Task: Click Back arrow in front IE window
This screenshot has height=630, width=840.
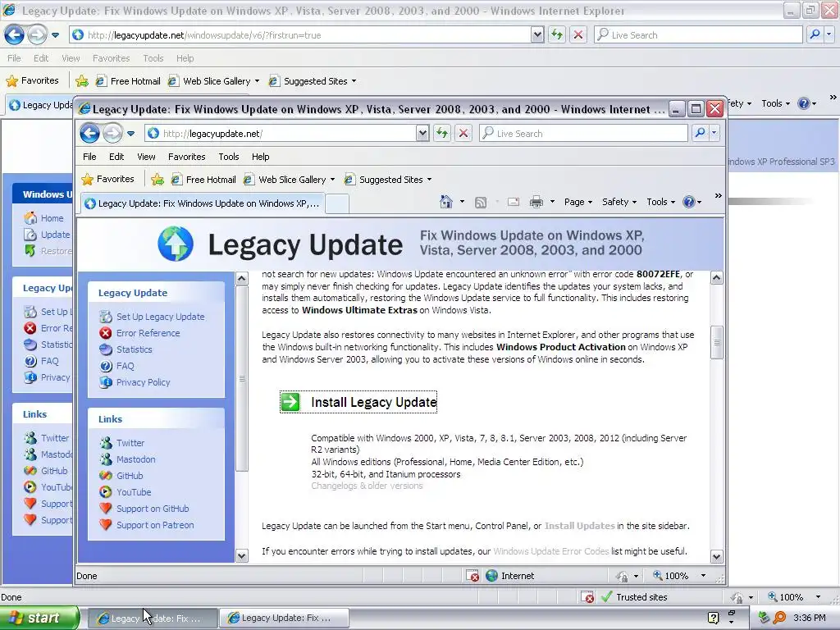Action: click(89, 134)
